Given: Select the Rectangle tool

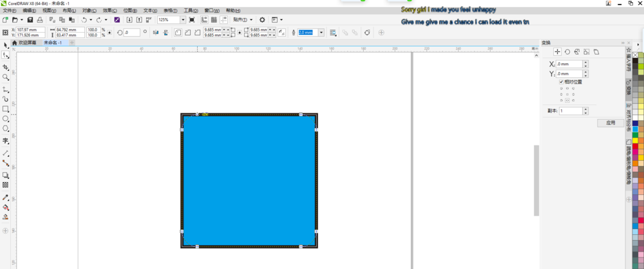Looking at the screenshot, I should point(5,109).
